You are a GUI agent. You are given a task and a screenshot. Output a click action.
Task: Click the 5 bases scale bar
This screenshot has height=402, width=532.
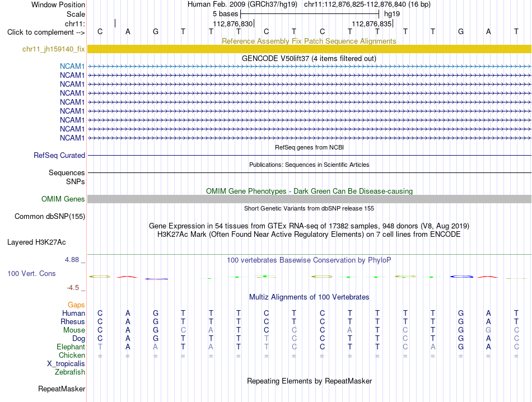click(x=310, y=14)
